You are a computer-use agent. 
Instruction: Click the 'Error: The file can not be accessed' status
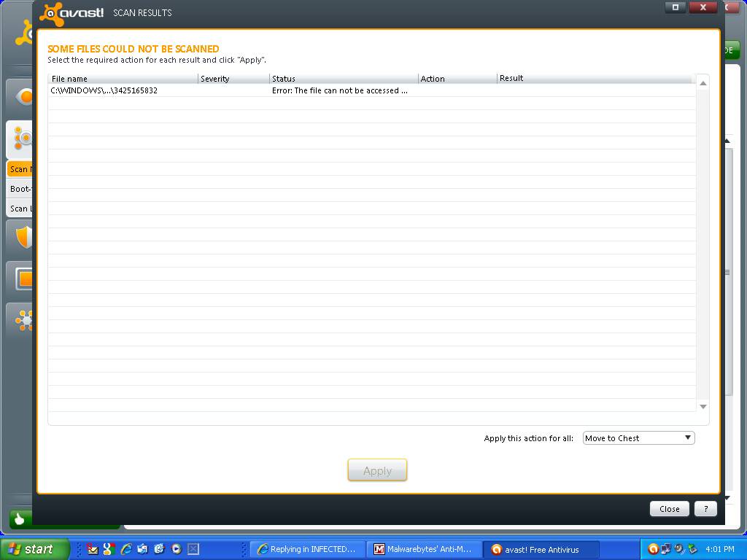point(340,90)
